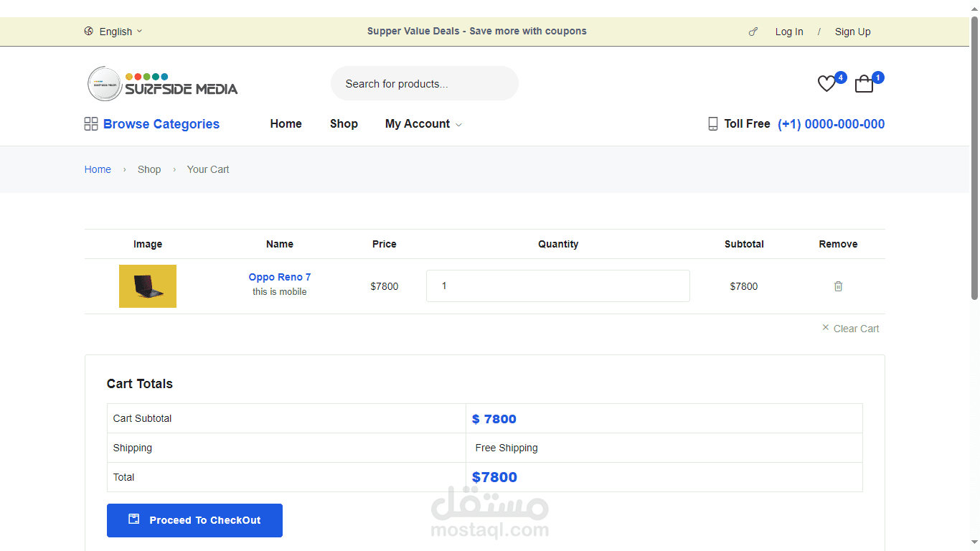Click Proceed To CheckOut button
This screenshot has width=980, height=551.
click(194, 520)
